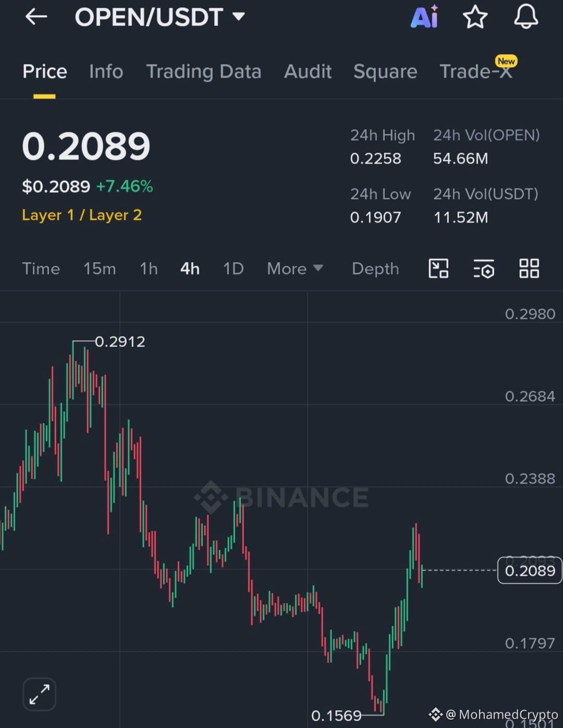The image size is (563, 728).
Task: Click the 0.2684 price axis label
Action: point(530,397)
